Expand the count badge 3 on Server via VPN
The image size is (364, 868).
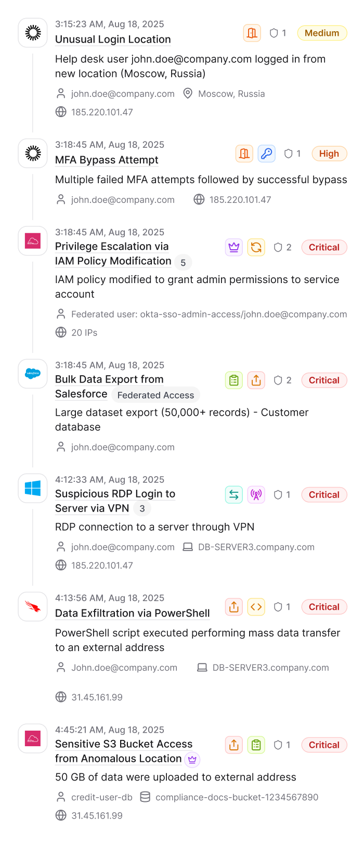click(142, 508)
